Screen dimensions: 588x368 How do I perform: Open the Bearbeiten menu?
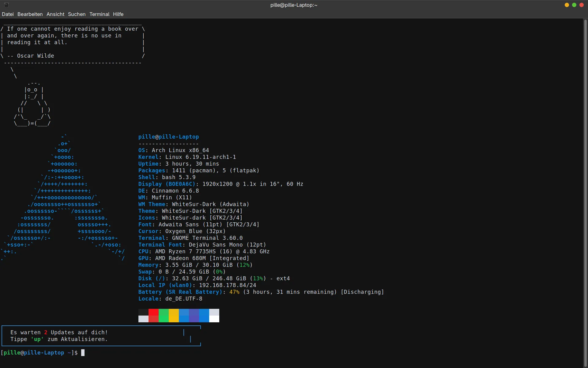pos(30,14)
